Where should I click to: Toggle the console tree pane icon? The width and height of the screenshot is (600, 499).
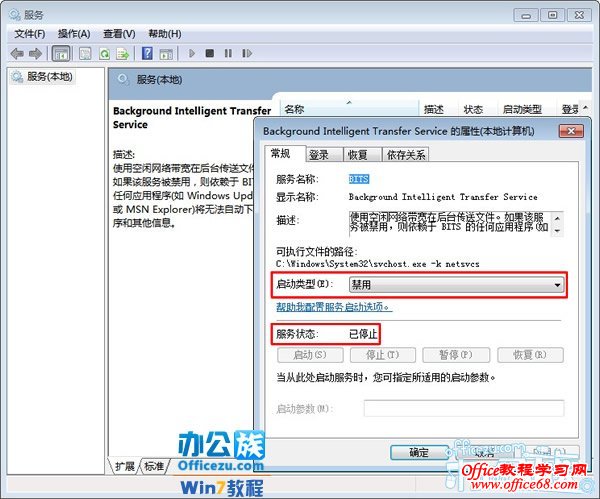[x=61, y=54]
